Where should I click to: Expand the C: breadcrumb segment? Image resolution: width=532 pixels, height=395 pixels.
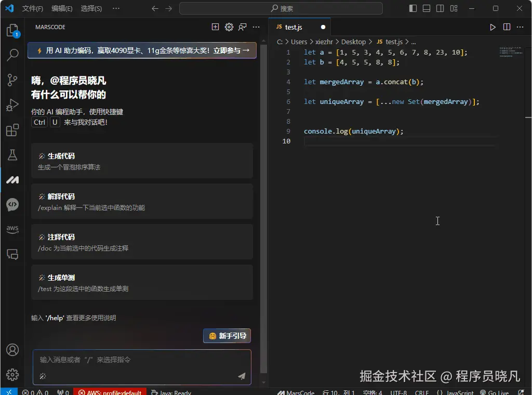(x=280, y=42)
